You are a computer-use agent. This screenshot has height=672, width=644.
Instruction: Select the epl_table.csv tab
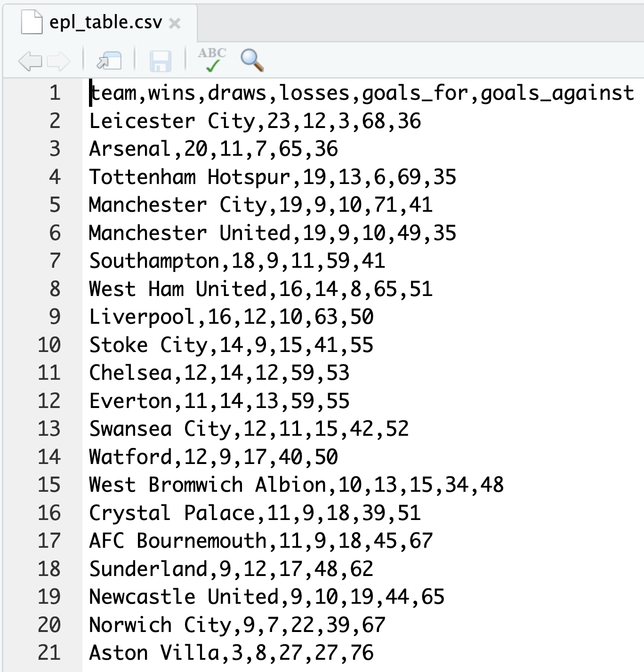pyautogui.click(x=100, y=23)
